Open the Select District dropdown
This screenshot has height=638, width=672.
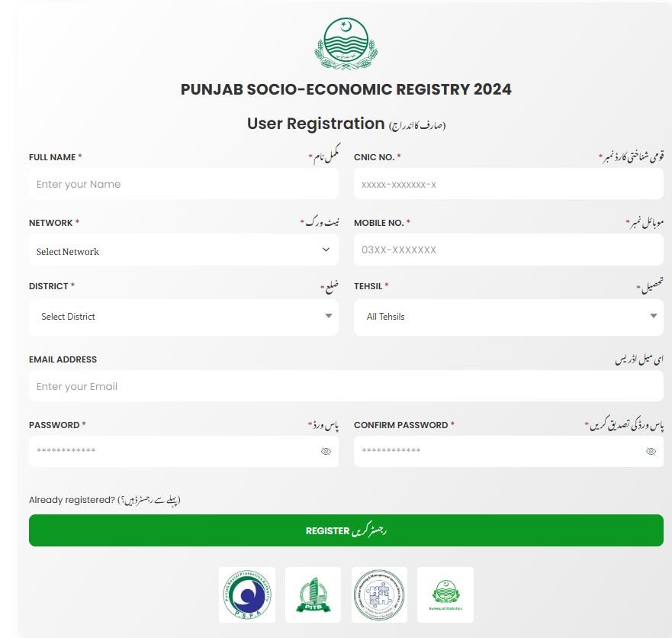183,316
